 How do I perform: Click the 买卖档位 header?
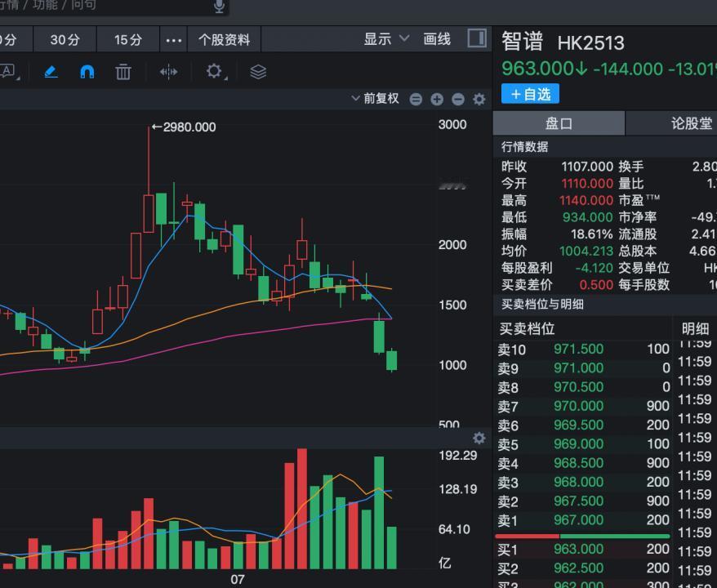pyautogui.click(x=527, y=329)
